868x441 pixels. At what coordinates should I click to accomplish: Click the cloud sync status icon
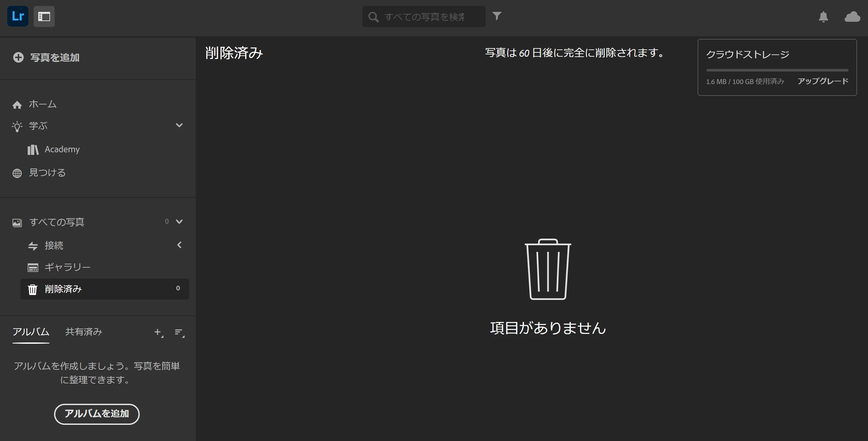coord(852,16)
